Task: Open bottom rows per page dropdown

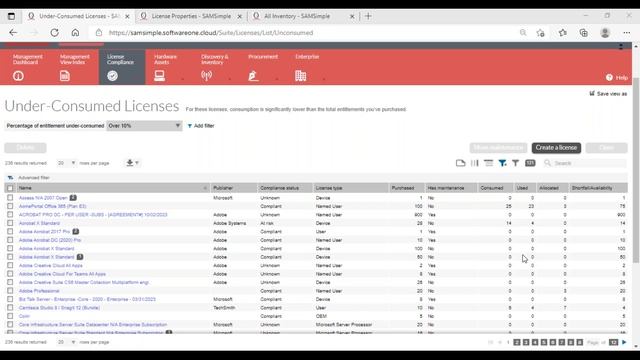Action: pos(67,342)
